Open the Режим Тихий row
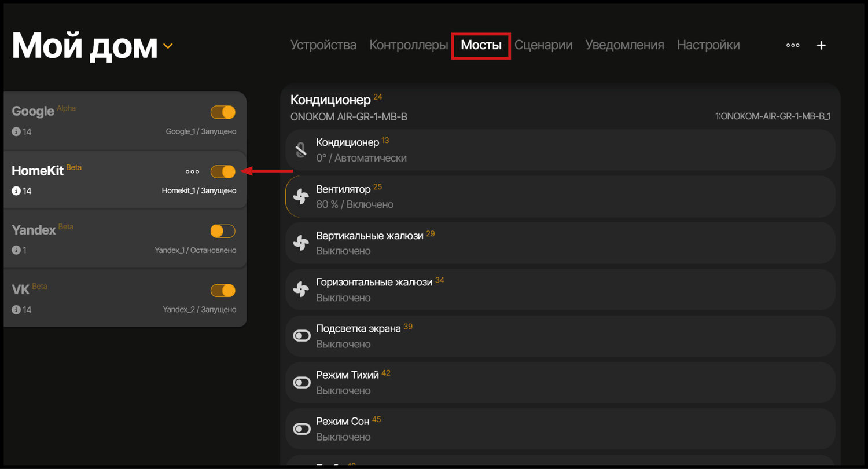868x469 pixels. [559, 382]
